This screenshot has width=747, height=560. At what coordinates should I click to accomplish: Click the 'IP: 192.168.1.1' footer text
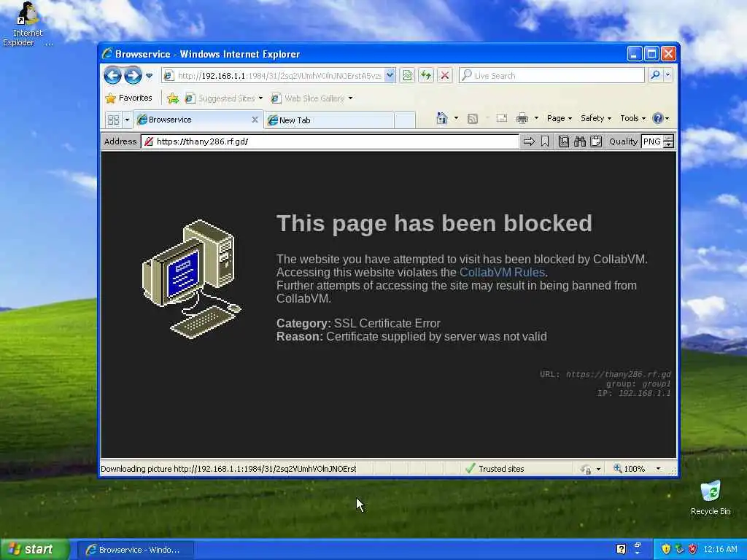pyautogui.click(x=634, y=393)
